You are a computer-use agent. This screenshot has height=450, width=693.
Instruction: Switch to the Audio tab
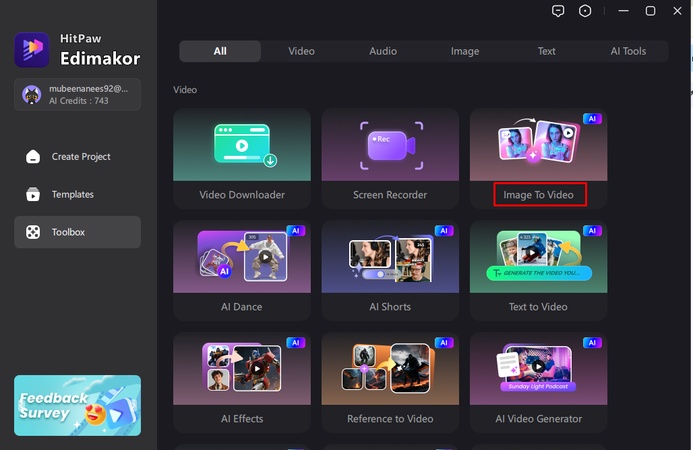click(x=383, y=51)
